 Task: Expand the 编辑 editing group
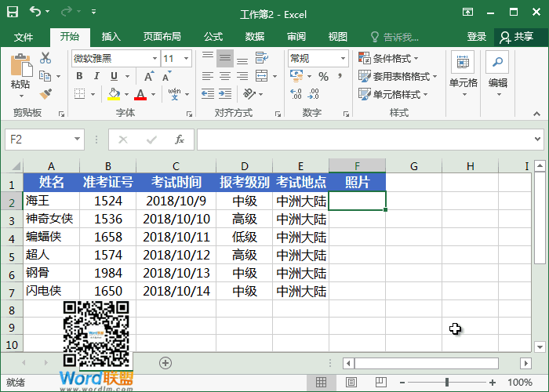click(497, 74)
